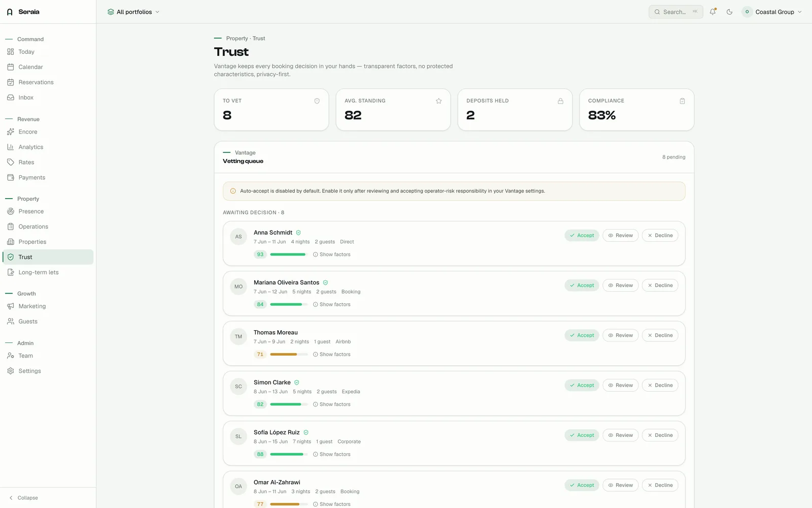Open the notifications bell
Image resolution: width=812 pixels, height=508 pixels.
tap(713, 12)
